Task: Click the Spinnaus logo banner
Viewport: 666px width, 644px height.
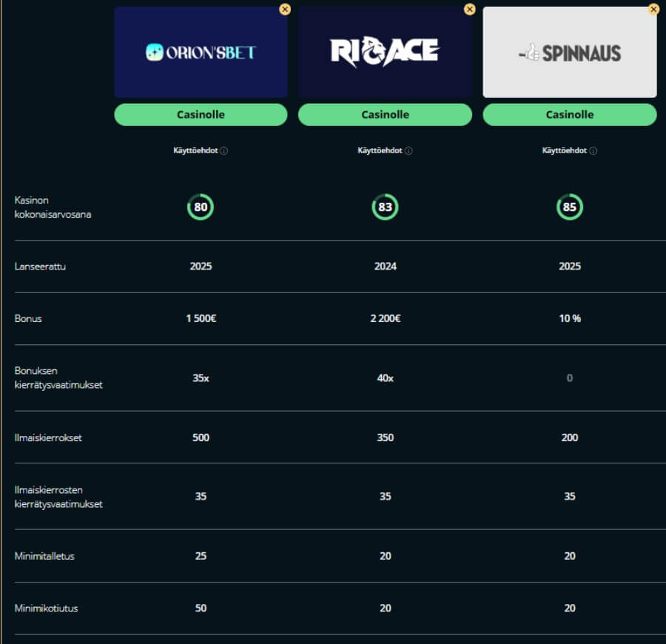Action: click(569, 53)
